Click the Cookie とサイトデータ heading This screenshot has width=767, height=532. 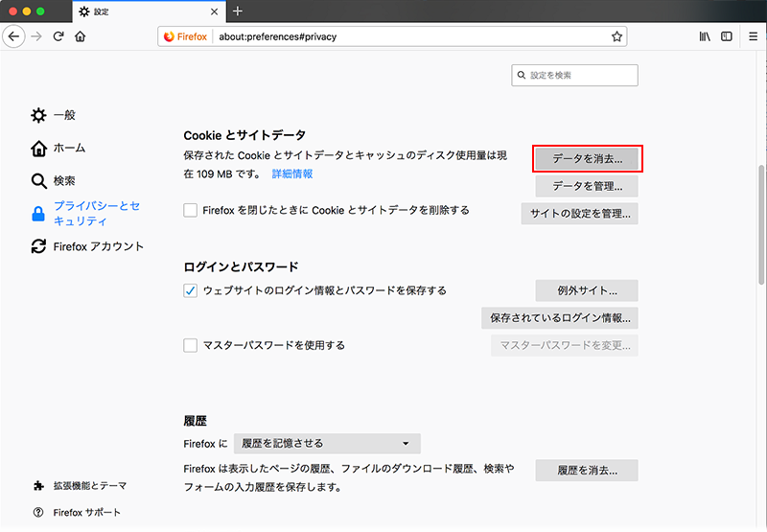[244, 135]
